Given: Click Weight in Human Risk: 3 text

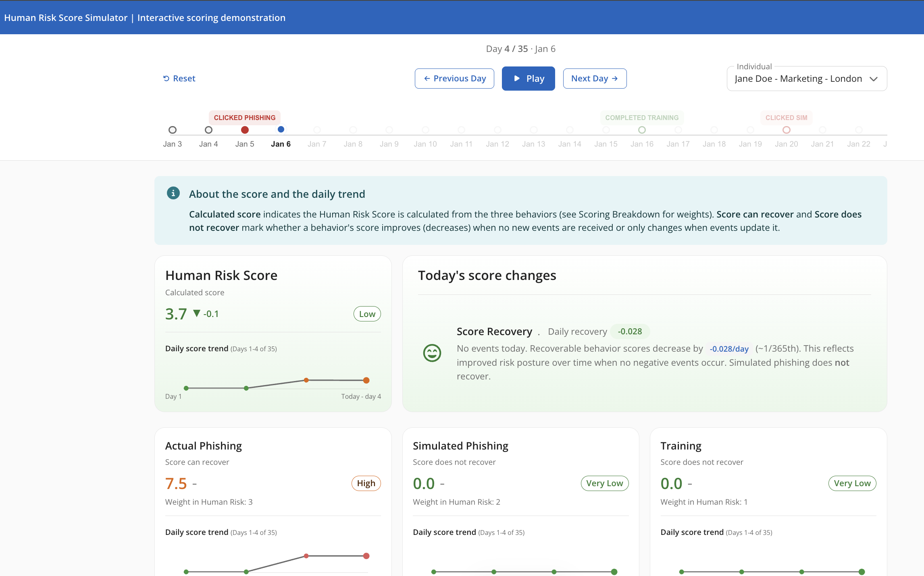Looking at the screenshot, I should [209, 502].
